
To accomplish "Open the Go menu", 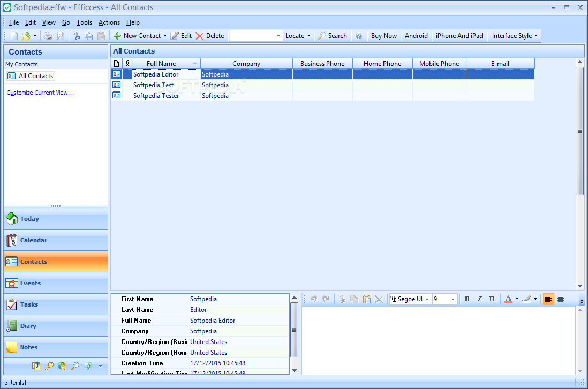I will coord(66,22).
